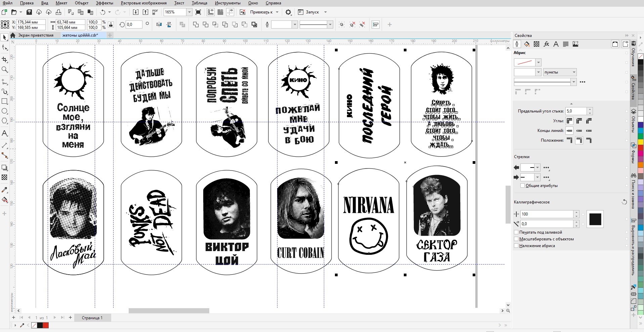Open line style dropdown in Properties
Screen dimensions: 644x332
point(573,82)
